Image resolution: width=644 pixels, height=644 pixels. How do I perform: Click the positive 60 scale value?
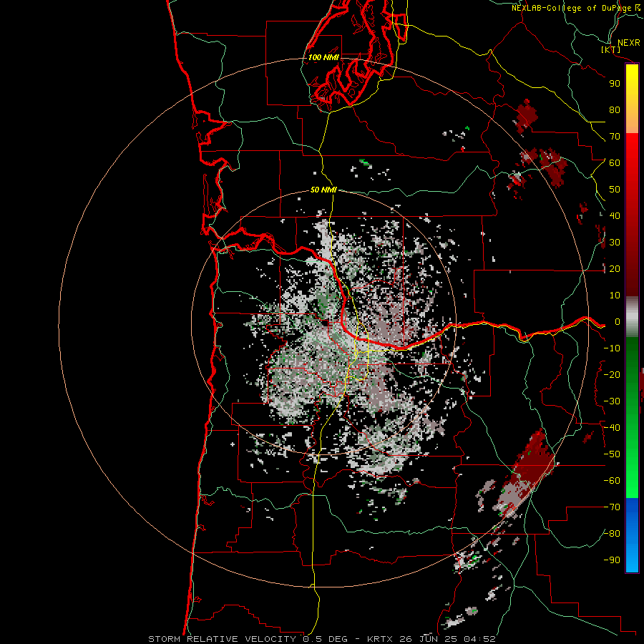point(615,163)
